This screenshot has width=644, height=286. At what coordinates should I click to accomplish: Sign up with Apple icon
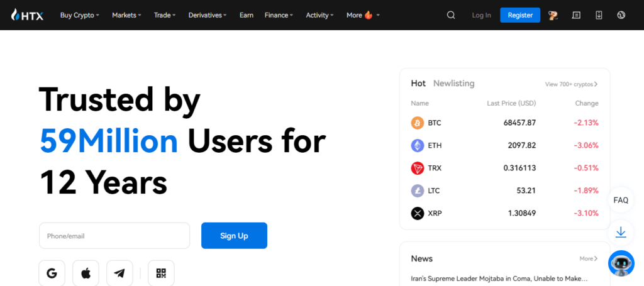86,273
